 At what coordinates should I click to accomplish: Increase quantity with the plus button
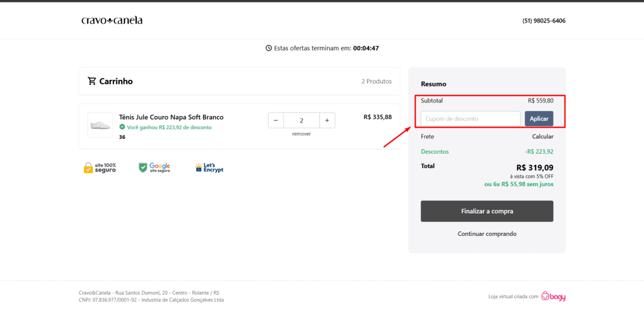coord(327,120)
